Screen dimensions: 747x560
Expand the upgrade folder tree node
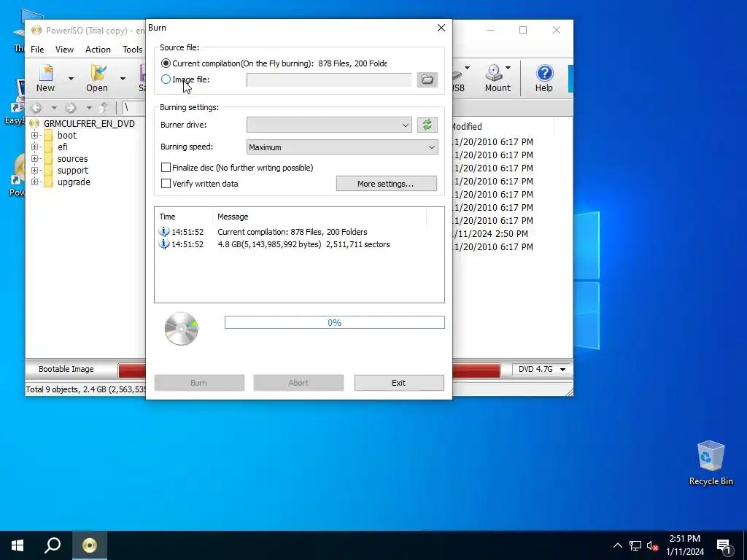[34, 182]
